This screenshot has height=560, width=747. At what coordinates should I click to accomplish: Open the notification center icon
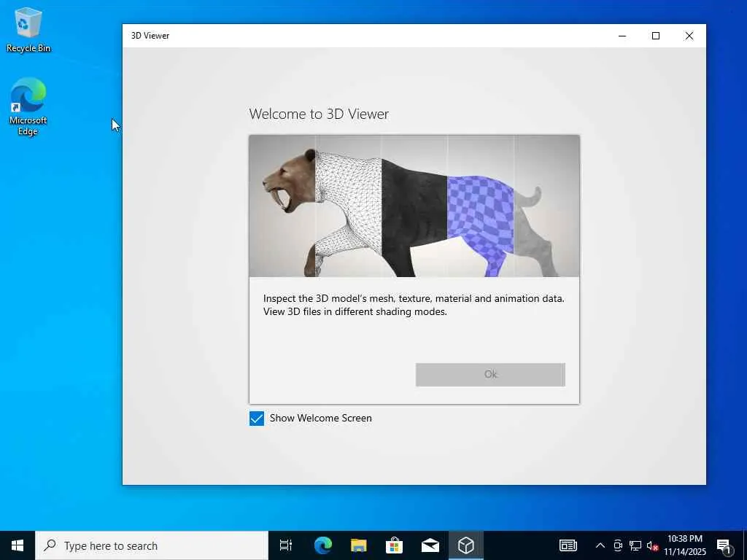click(724, 545)
